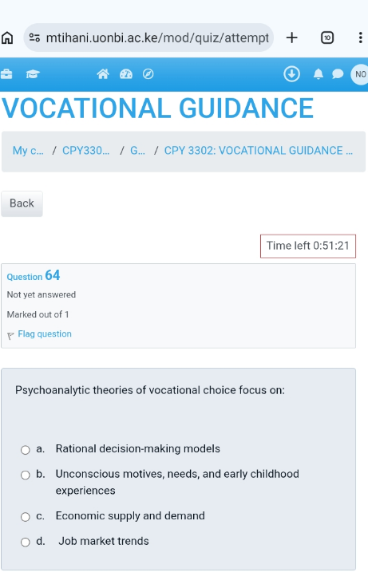Open the tab switcher showing 10 tabs
Screen dimensions: 368x588
coord(327,37)
